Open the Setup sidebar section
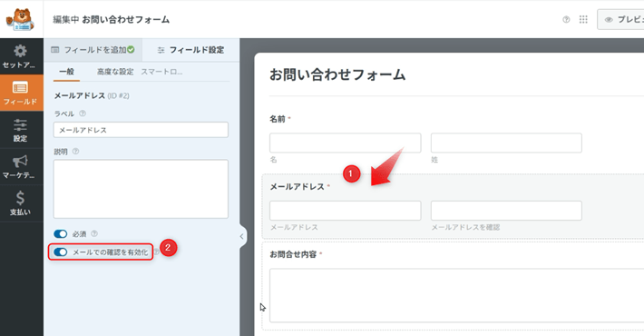 pos(20,56)
